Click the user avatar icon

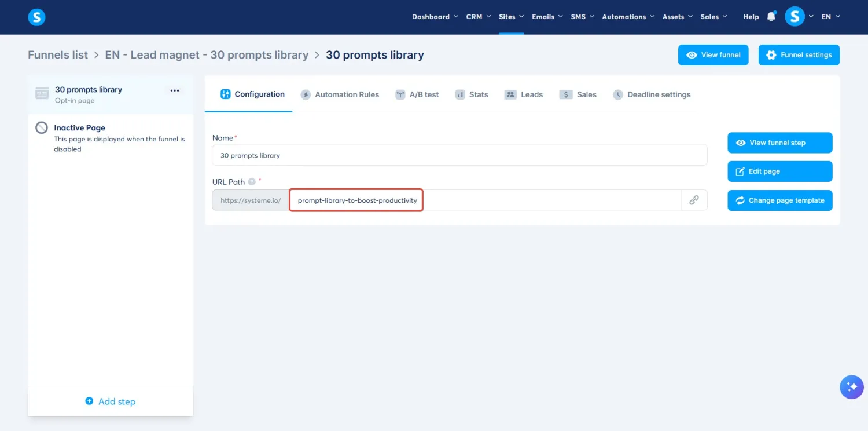point(795,17)
